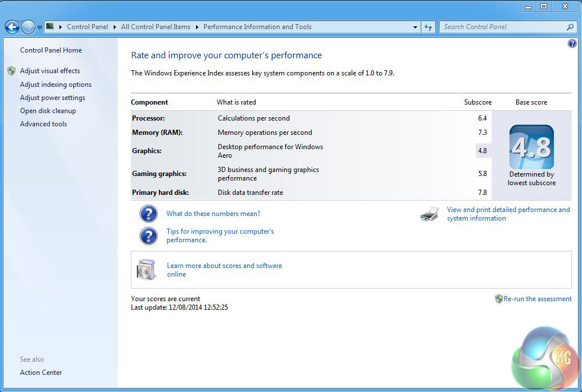Open the help question mark icon
Viewport: 582px width, 392px height.
click(x=572, y=43)
